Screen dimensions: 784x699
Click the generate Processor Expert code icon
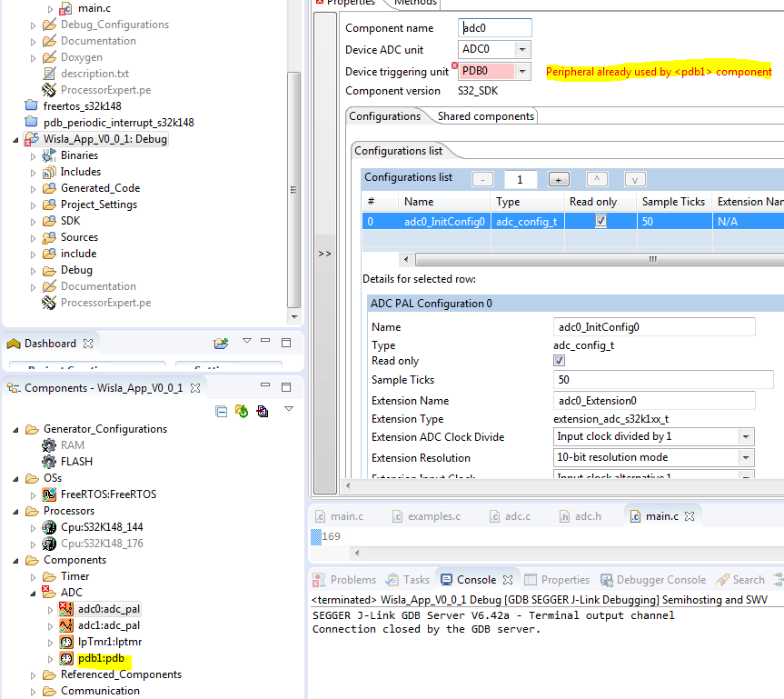242,411
